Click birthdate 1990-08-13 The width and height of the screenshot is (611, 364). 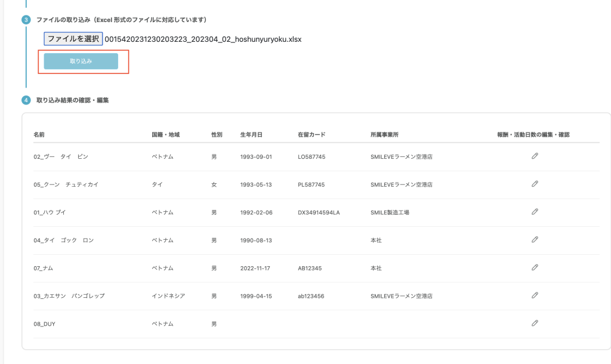(x=256, y=240)
